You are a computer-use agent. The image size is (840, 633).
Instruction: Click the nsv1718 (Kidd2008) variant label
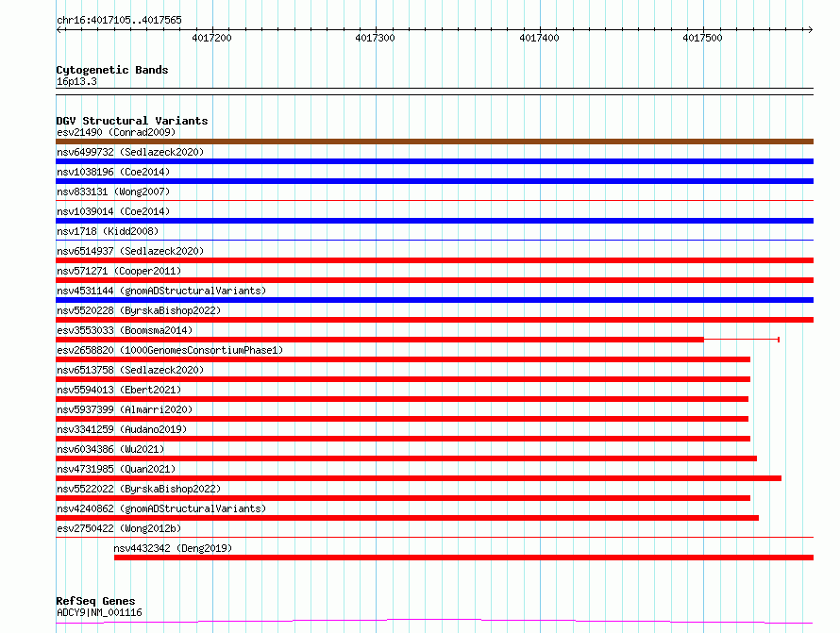click(x=108, y=231)
